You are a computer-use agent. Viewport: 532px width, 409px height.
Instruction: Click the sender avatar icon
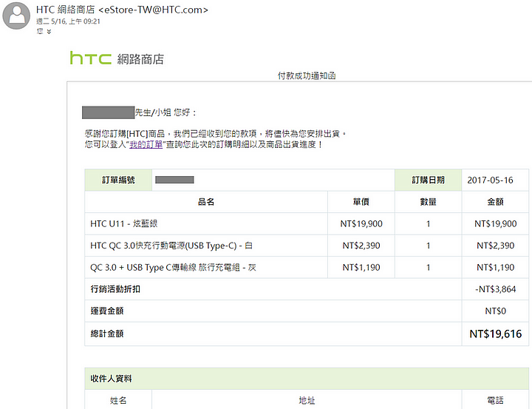[16, 16]
